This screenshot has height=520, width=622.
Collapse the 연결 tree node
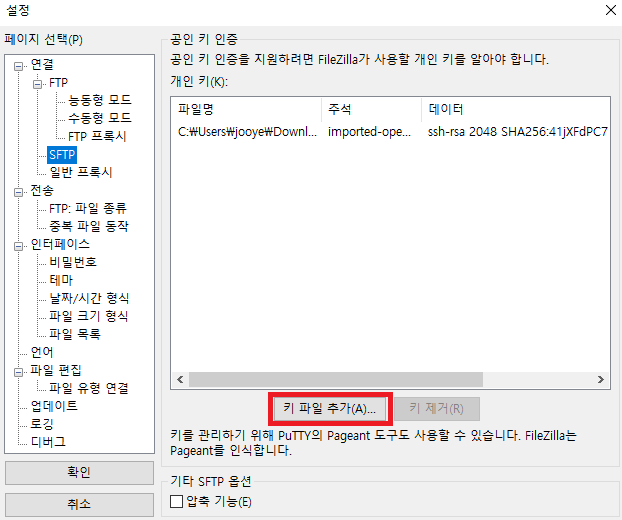18,66
